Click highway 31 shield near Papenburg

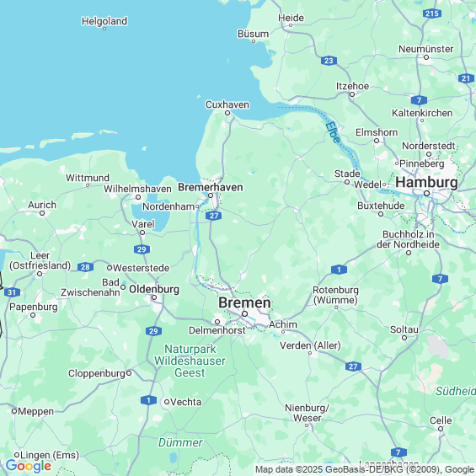click(12, 292)
